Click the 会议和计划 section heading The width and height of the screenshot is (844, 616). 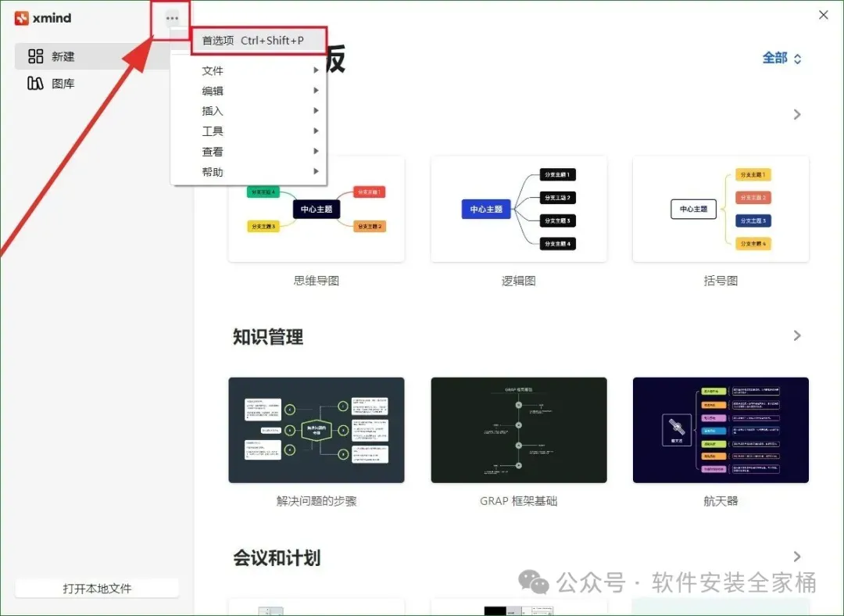coord(277,558)
